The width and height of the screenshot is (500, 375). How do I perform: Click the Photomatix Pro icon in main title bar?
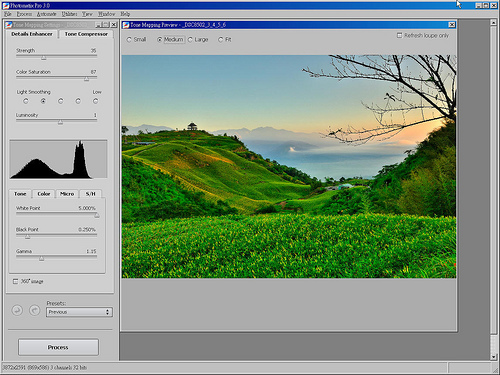(x=5, y=6)
